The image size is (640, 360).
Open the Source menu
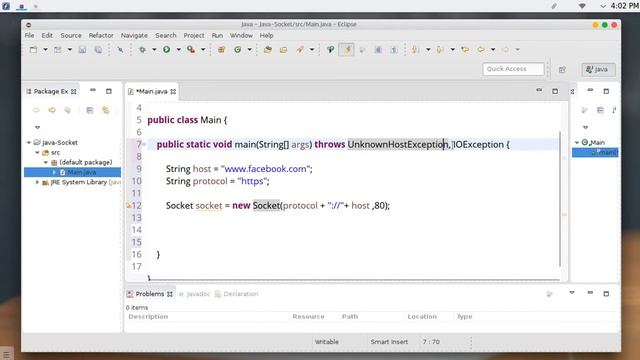coord(71,36)
